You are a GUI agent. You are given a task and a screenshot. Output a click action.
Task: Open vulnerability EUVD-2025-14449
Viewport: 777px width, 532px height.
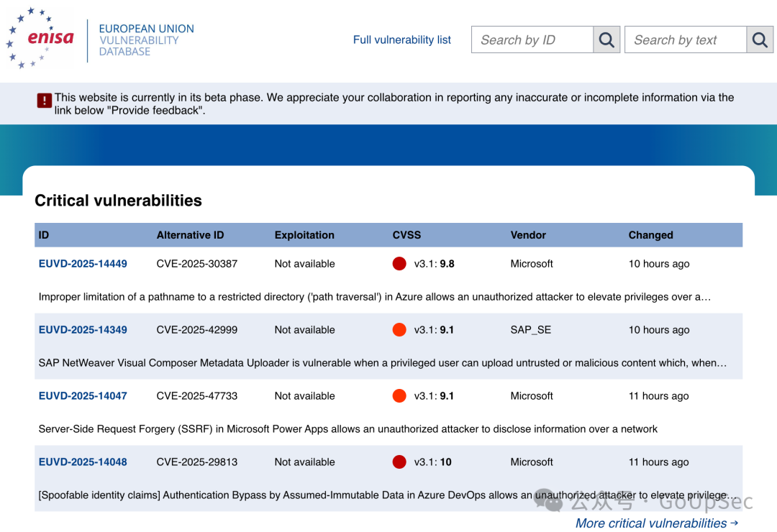coord(83,264)
